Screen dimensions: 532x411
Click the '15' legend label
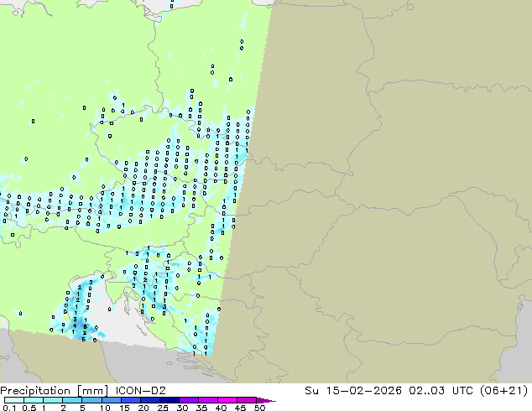tap(124, 408)
